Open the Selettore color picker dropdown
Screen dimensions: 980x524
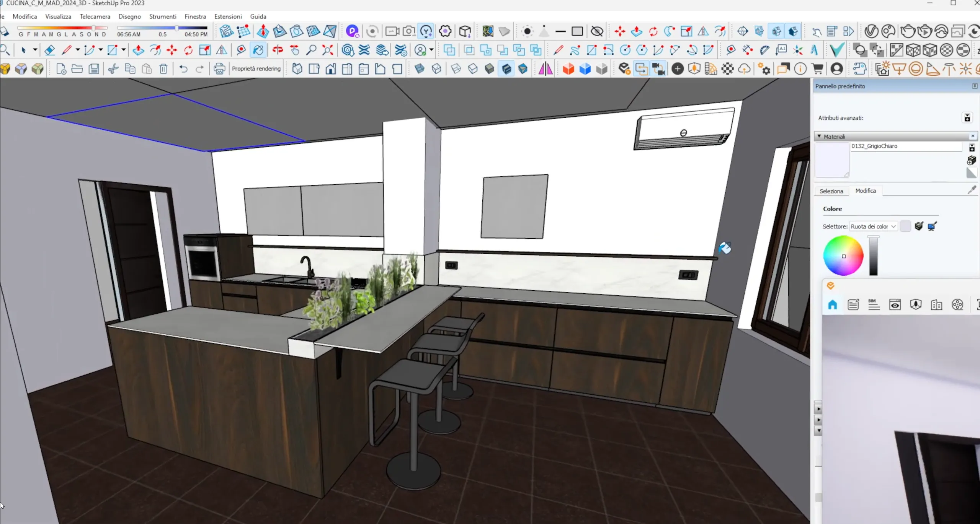pyautogui.click(x=874, y=226)
